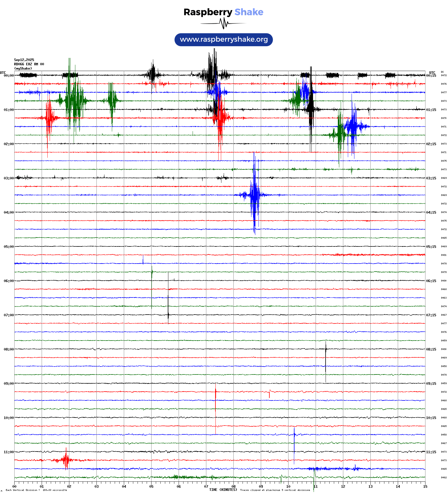Click the small red event burst on 11:00 row
This screenshot has width=448, height=494.
pos(66,460)
